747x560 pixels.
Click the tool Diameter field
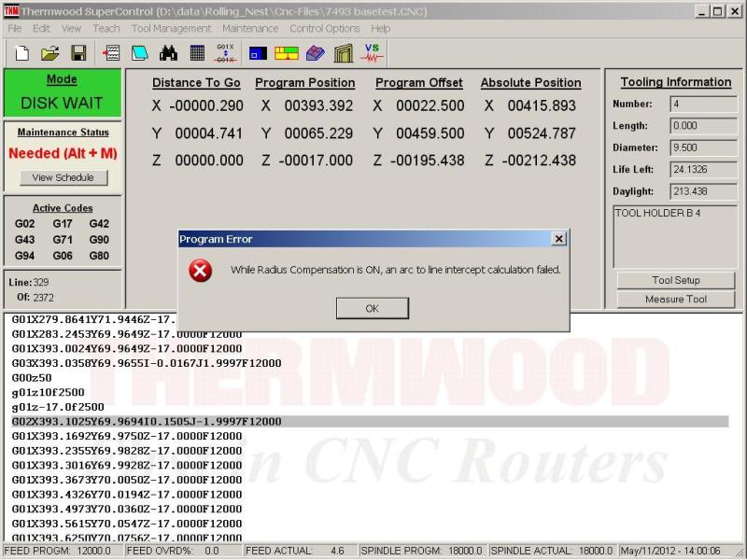point(703,147)
